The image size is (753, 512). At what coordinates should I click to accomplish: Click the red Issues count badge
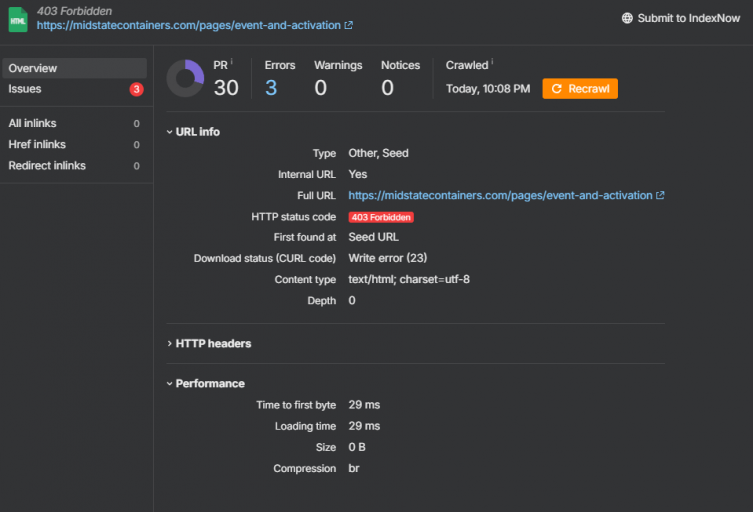tap(136, 89)
